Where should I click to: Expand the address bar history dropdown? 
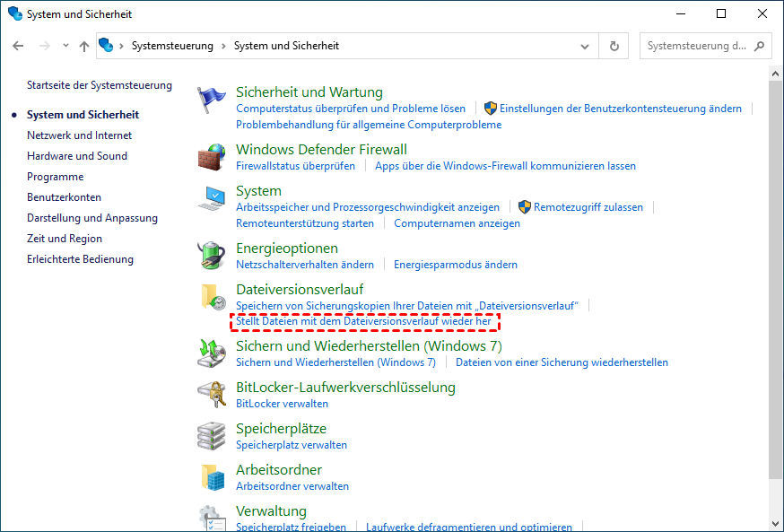click(x=585, y=47)
